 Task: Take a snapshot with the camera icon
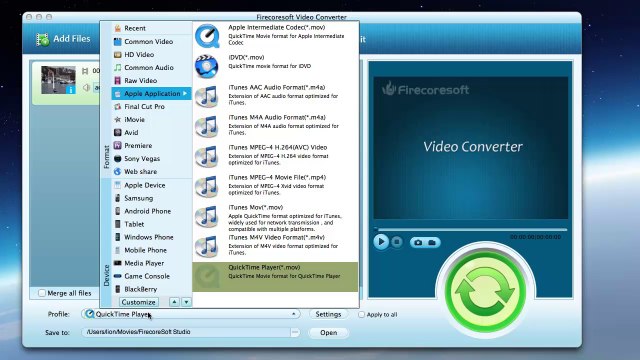click(x=418, y=242)
